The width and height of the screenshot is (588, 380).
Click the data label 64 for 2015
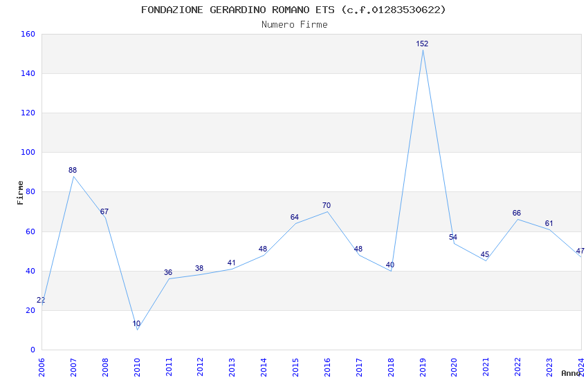(x=295, y=217)
